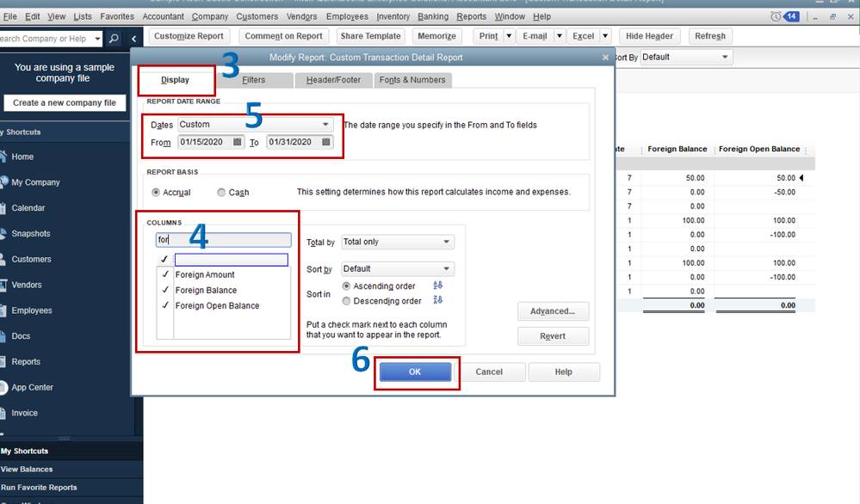
Task: Click the columns search field
Action: coord(223,239)
